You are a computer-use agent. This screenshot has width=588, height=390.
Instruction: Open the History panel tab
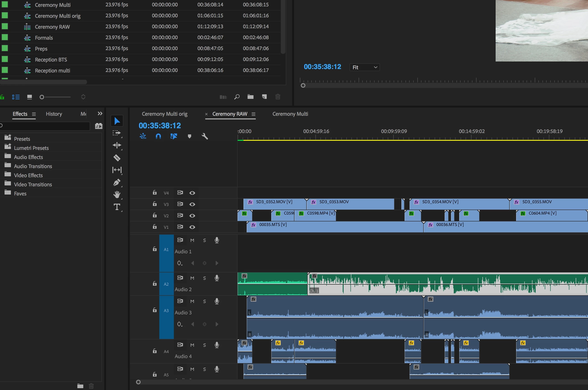click(x=54, y=114)
